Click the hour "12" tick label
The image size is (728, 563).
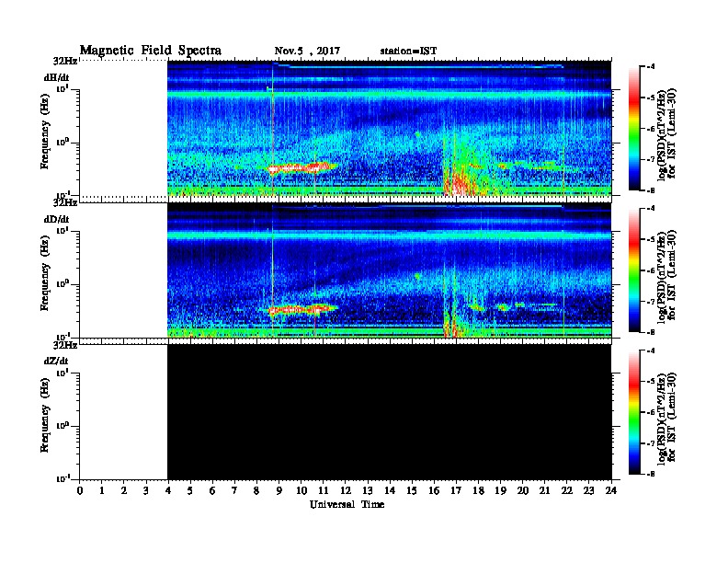[346, 490]
